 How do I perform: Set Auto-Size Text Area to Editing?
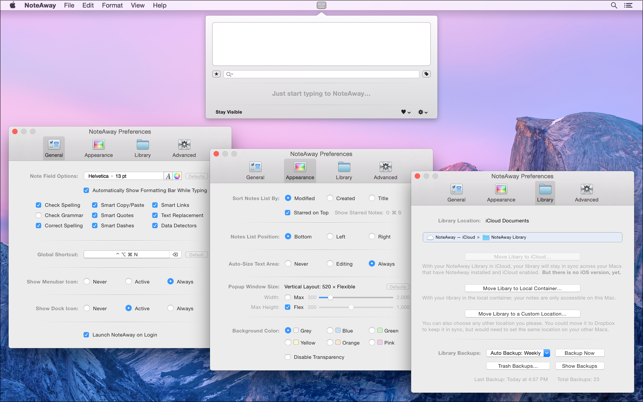[330, 263]
